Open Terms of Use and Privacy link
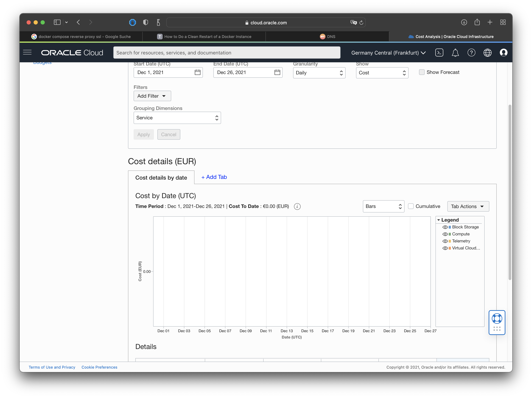Viewport: 532px width, 398px height. 52,367
